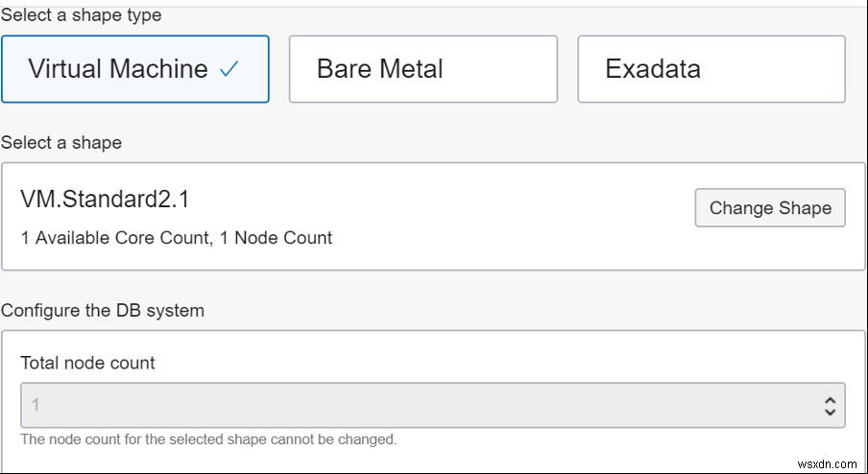Choose the Bare Metal shape type
Viewport: 868px width, 474px height.
[422, 69]
